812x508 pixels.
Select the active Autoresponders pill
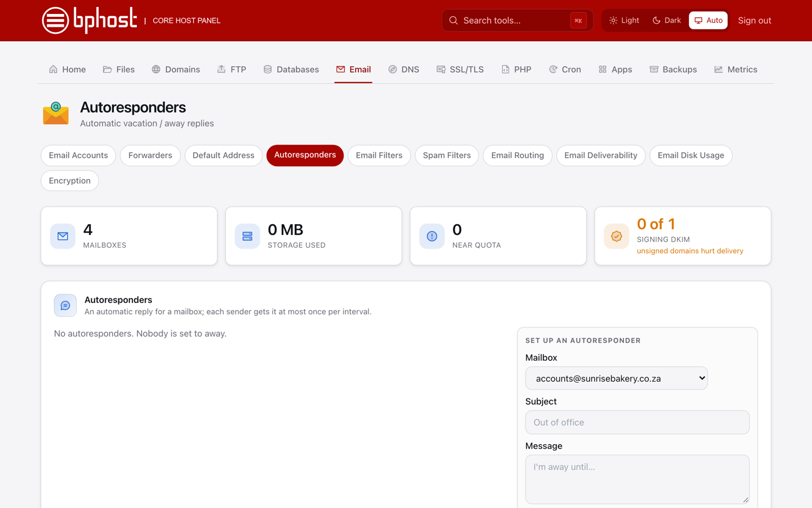click(305, 155)
